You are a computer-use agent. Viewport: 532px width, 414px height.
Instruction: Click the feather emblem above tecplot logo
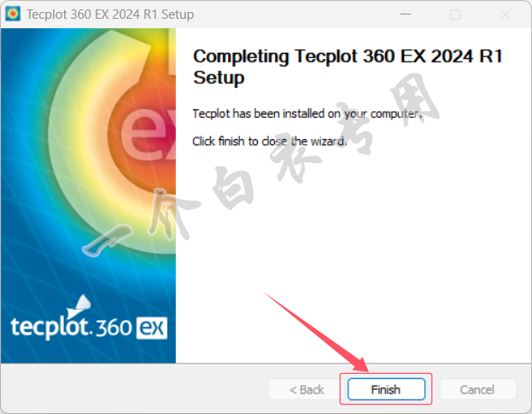[79, 306]
